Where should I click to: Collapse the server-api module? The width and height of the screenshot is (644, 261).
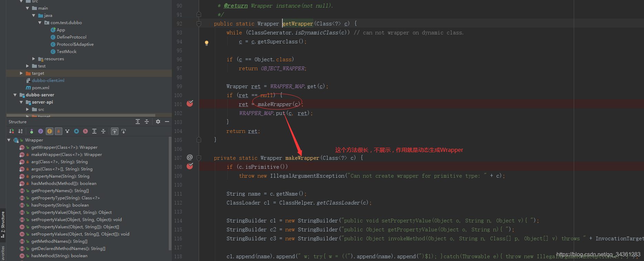[21, 102]
